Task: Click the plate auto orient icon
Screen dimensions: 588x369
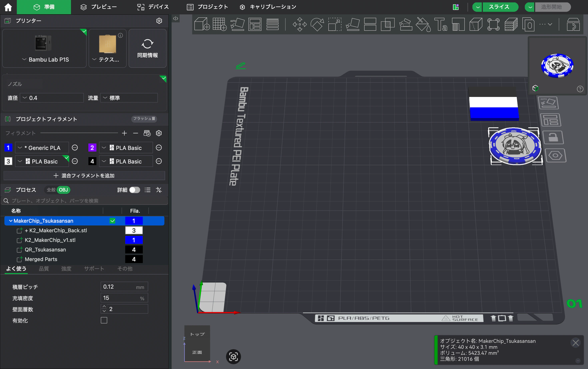Action: point(548,103)
